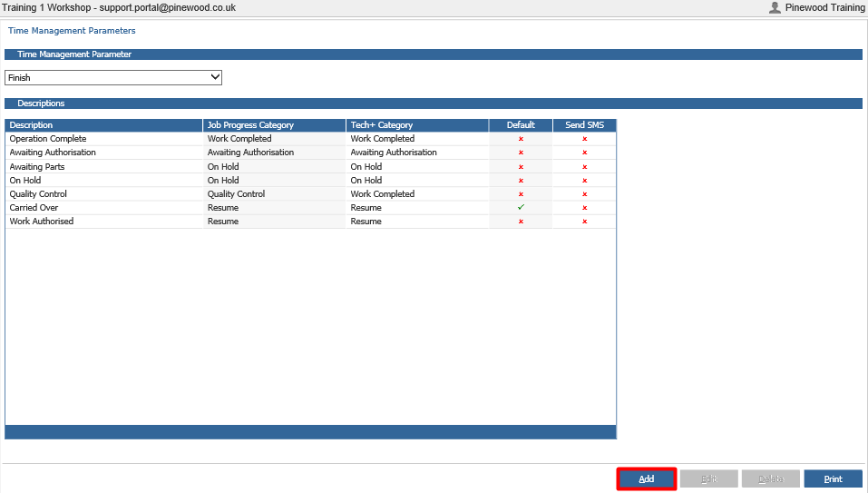868x493 pixels.
Task: Click Tech+ 'Work Completed' in Quality Control row
Action: [x=382, y=194]
